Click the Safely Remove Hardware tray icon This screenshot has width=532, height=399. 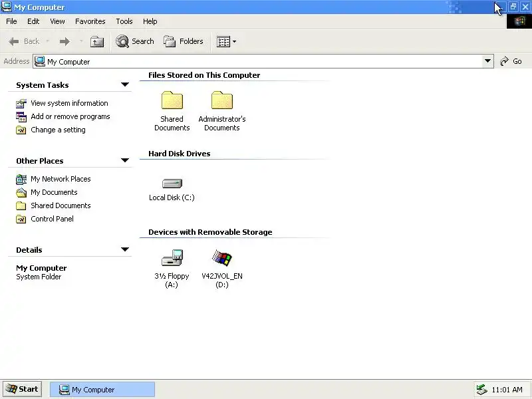point(481,390)
